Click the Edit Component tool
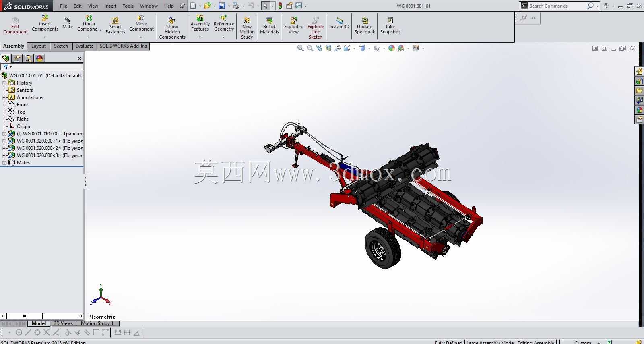 point(15,26)
